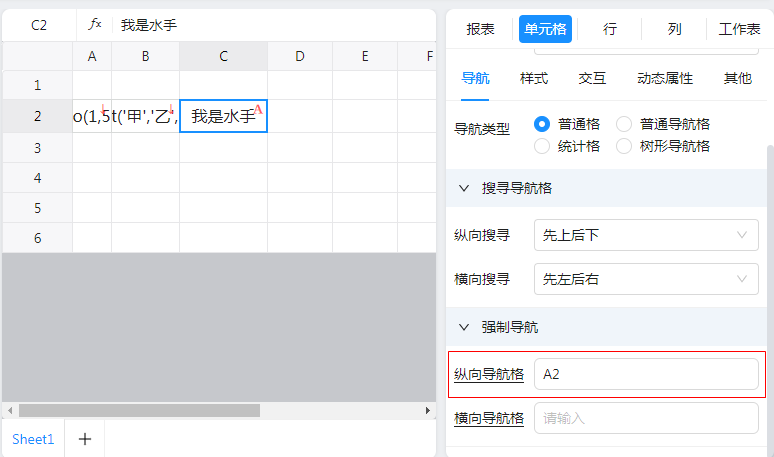Click the C2 cell name box
The height and width of the screenshot is (457, 774).
tap(39, 25)
